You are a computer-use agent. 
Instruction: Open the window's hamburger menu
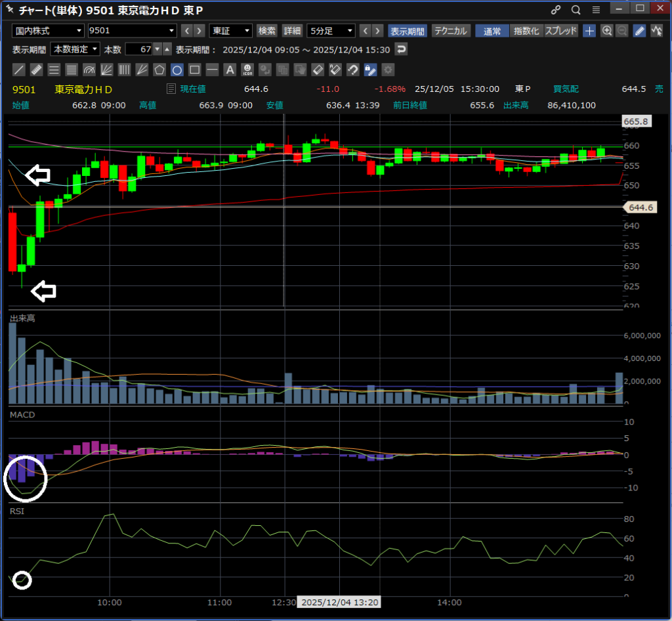pos(596,10)
